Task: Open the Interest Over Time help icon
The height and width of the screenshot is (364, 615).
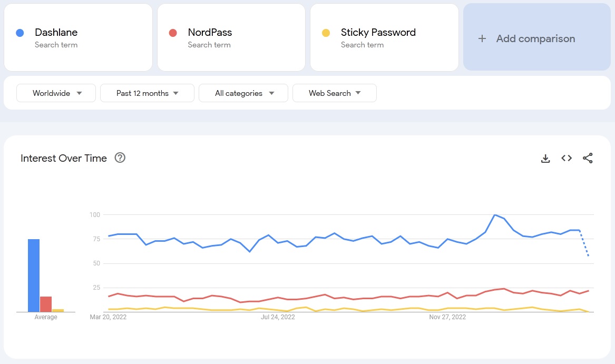Action: [x=120, y=158]
